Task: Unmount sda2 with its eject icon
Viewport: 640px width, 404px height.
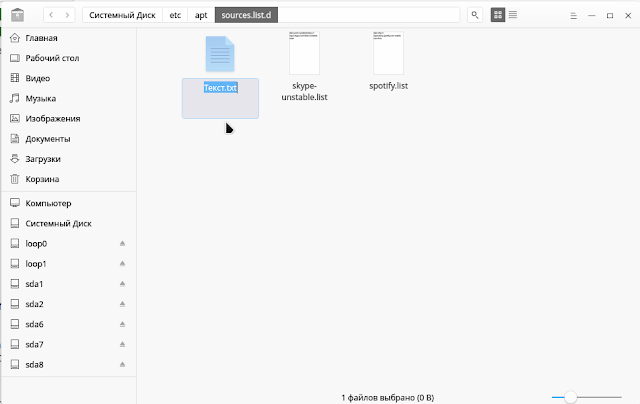Action: tap(122, 304)
